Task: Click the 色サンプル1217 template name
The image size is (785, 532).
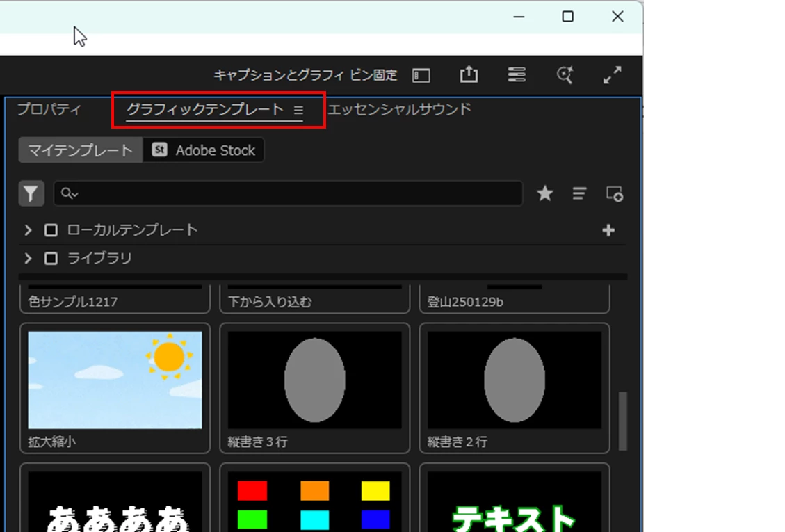Action: (x=72, y=302)
